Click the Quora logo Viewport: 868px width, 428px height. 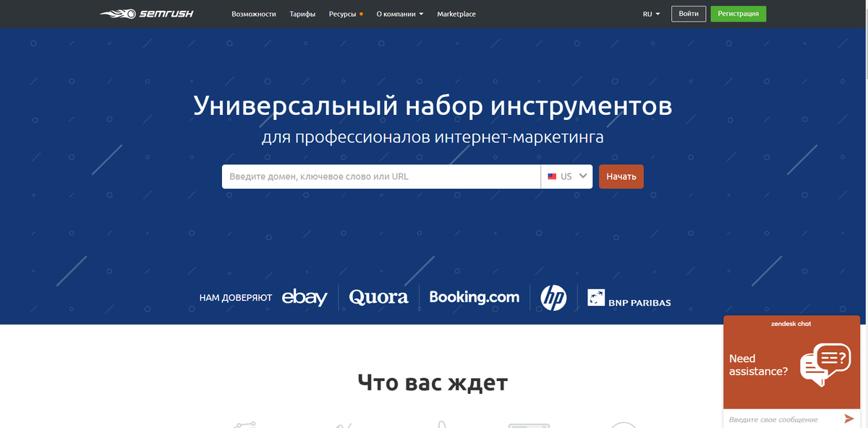tap(378, 296)
